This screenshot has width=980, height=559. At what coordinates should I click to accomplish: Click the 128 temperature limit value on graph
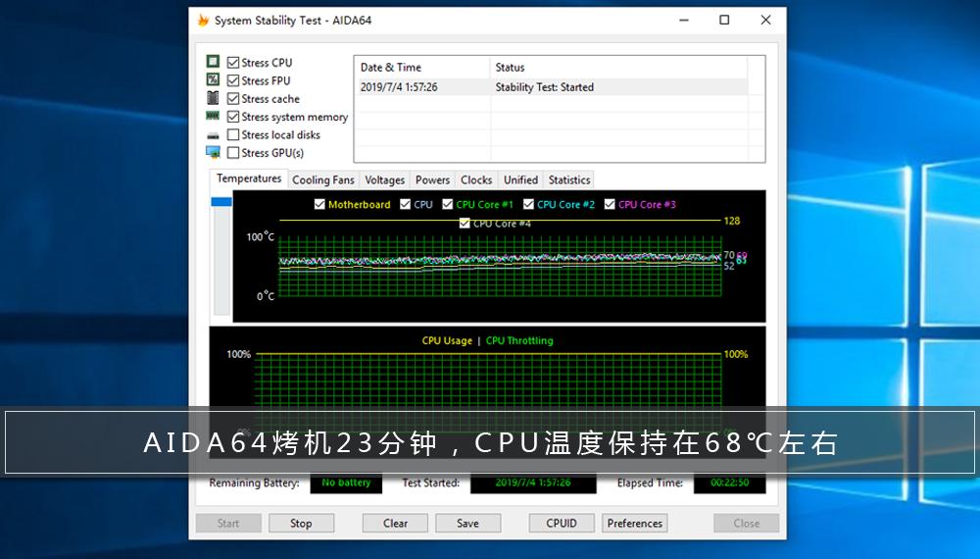pos(732,221)
